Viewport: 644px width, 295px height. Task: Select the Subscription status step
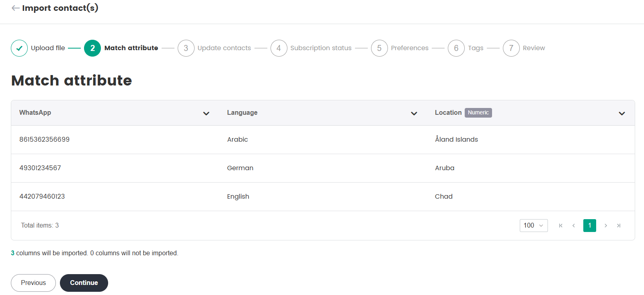(321, 48)
